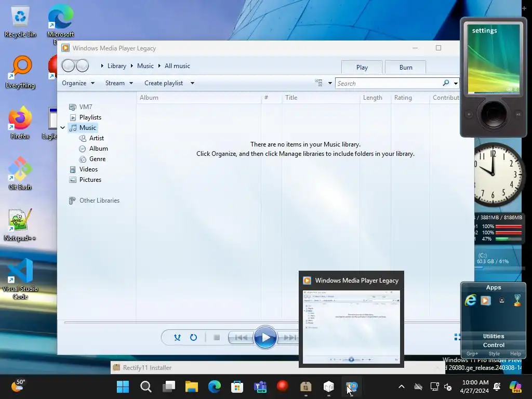
Task: Open the Stream dropdown menu
Action: click(x=119, y=83)
